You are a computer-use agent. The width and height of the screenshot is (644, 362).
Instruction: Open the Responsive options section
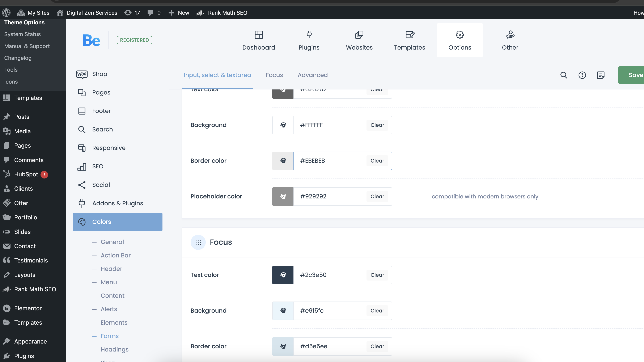109,148
